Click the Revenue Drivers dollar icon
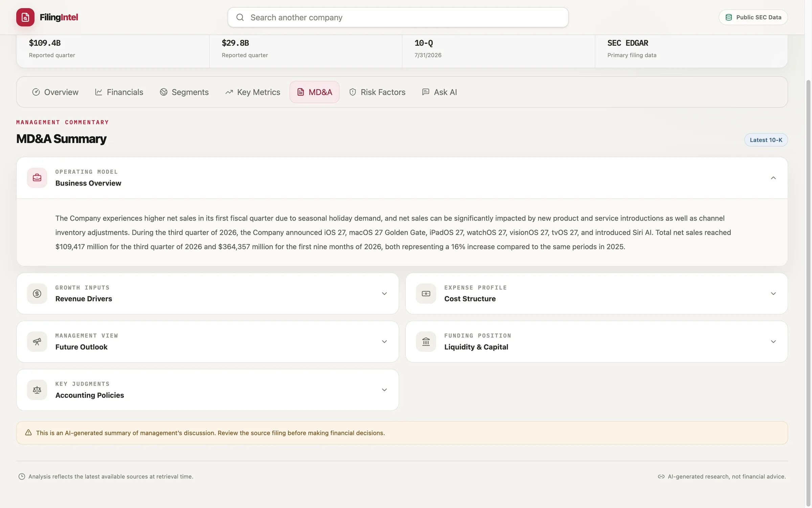Image resolution: width=812 pixels, height=508 pixels. 37,294
